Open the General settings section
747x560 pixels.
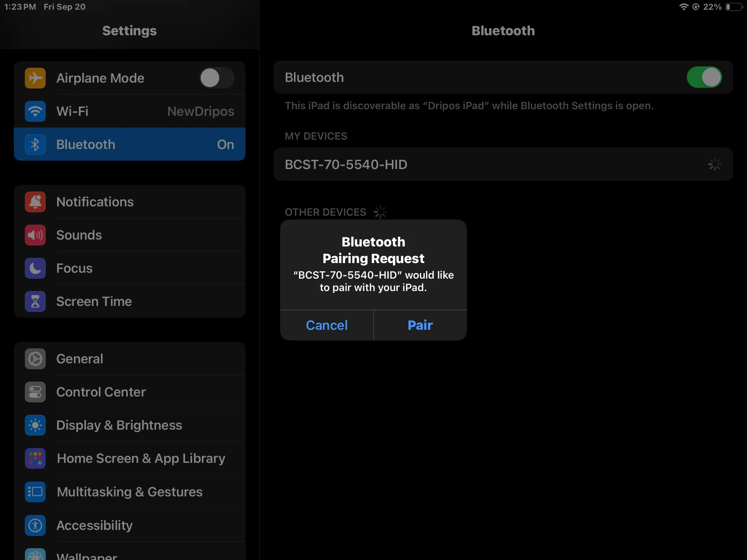(x=129, y=359)
